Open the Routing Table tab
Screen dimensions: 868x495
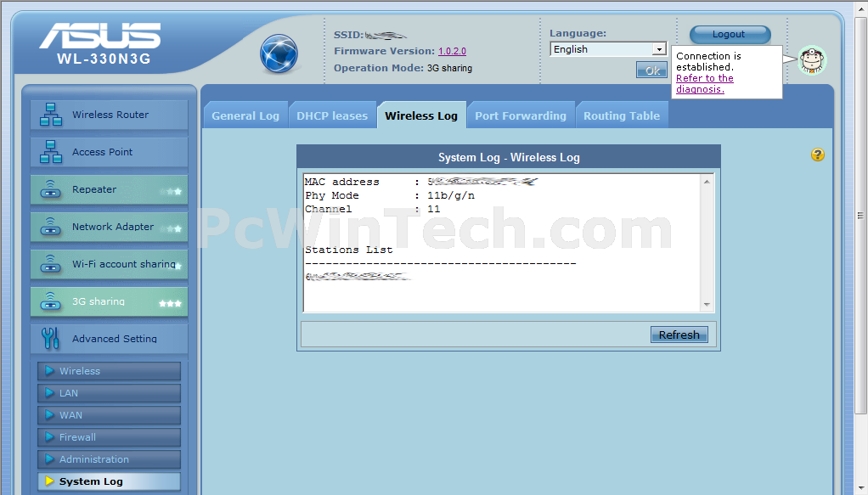click(622, 115)
